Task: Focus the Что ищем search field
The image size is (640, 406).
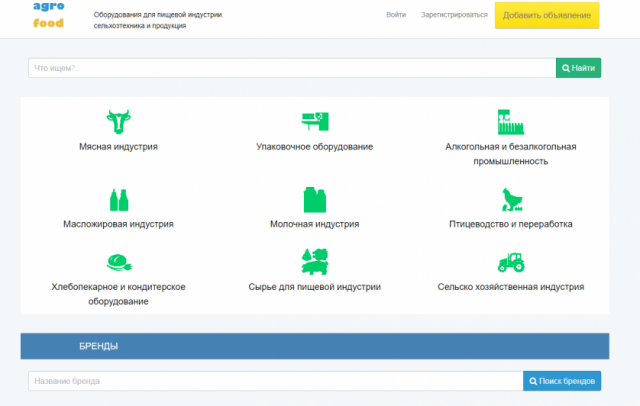Action: (292, 68)
